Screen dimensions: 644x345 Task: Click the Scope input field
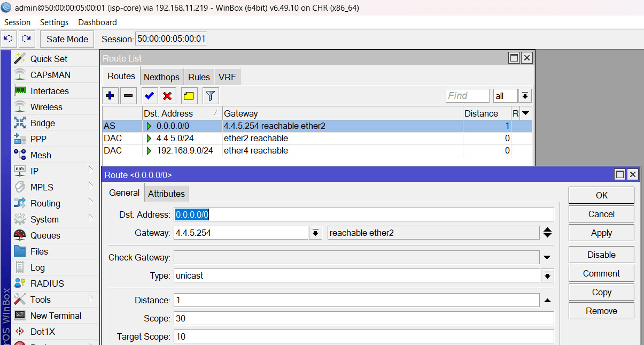(x=364, y=318)
